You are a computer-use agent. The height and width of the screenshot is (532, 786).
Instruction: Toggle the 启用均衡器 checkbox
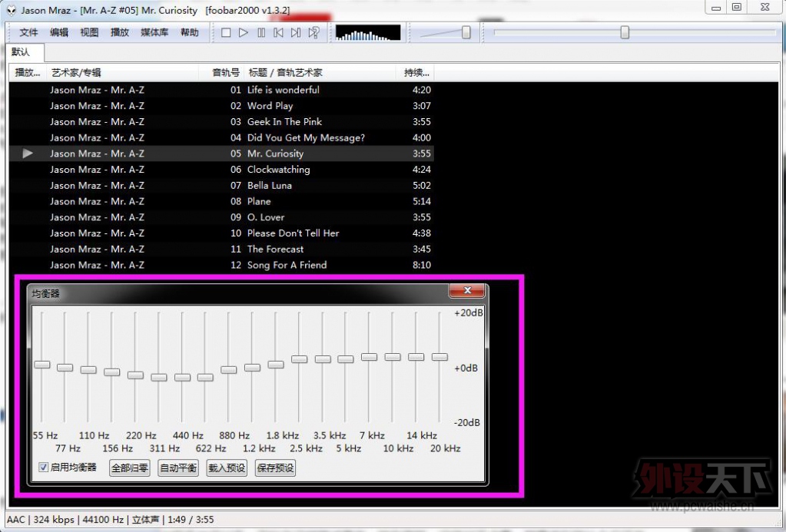point(44,467)
